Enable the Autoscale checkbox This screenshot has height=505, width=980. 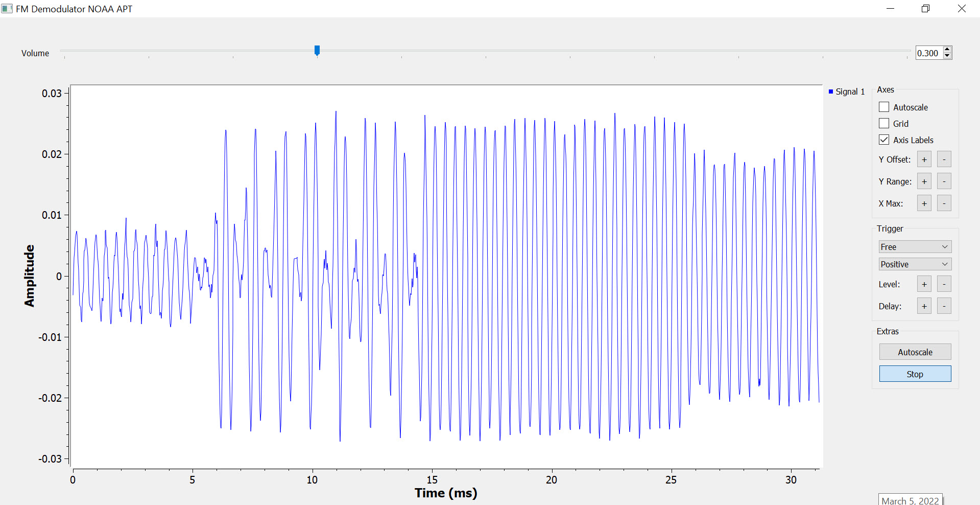point(884,107)
